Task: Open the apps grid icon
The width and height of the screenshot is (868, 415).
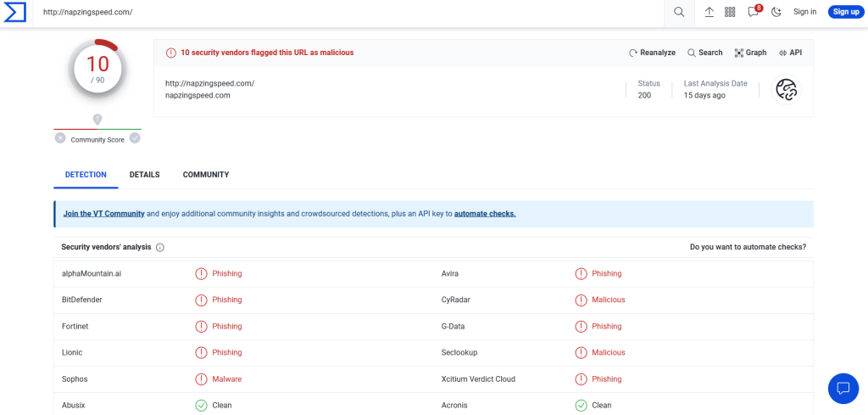Action: pyautogui.click(x=730, y=12)
